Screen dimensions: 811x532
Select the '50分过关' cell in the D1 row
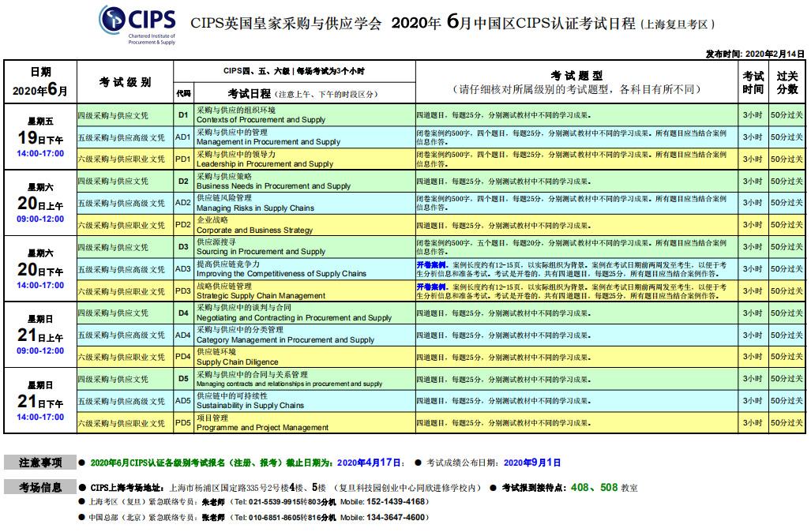tap(787, 114)
